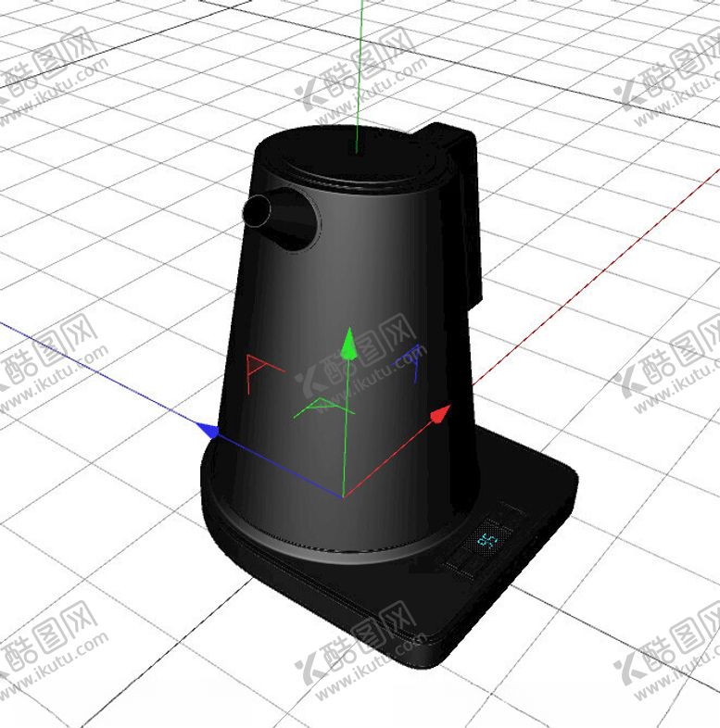Select the red plane-constraint bracket handle
720x728 pixels.
coord(263,373)
